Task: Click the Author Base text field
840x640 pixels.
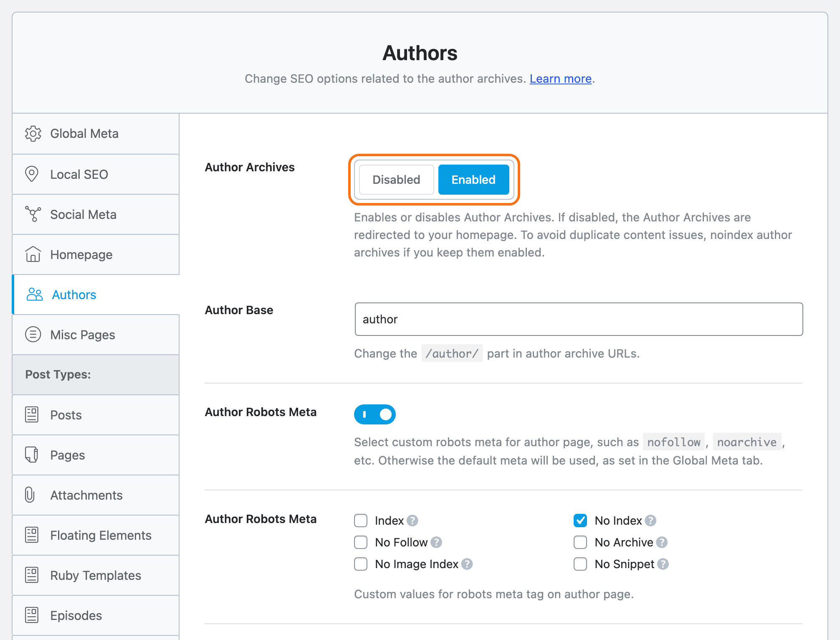Action: pyautogui.click(x=579, y=319)
